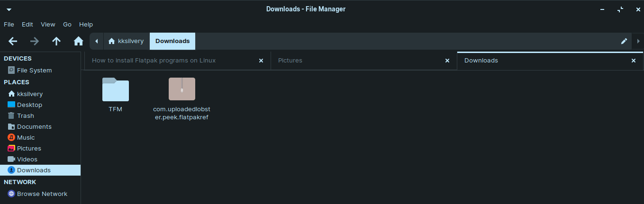Image resolution: width=644 pixels, height=204 pixels.
Task: Click the forward navigation arrow
Action: pos(35,41)
